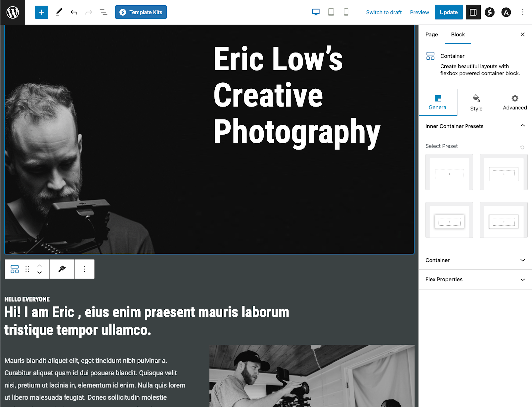Click the Update button
The image size is (532, 407).
(x=448, y=12)
